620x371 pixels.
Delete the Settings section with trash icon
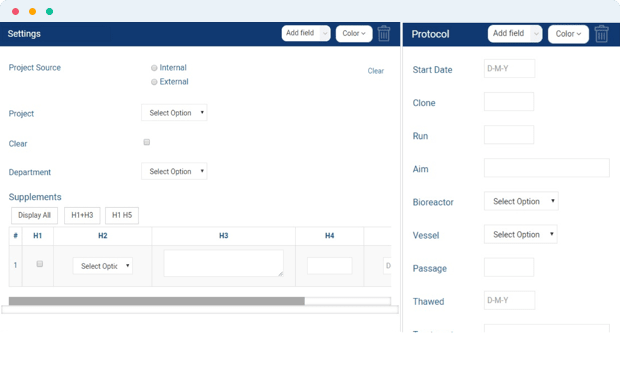tap(384, 34)
